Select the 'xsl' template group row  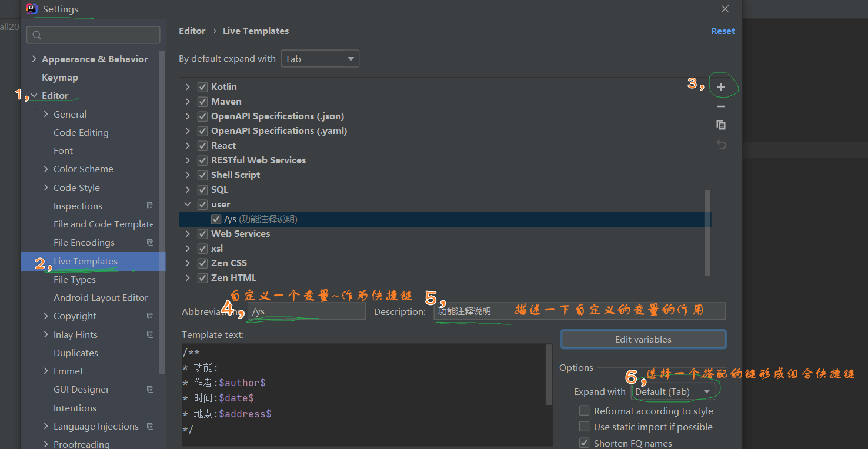tap(445, 248)
